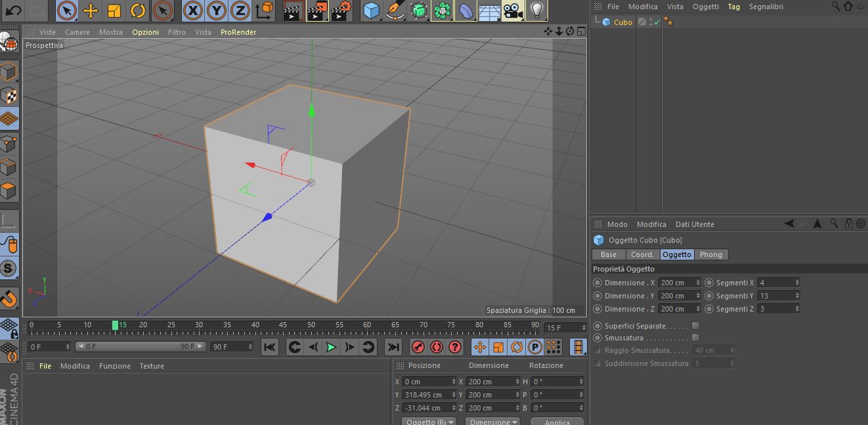Toggle the Autokeying button
The height and width of the screenshot is (425, 868).
tap(437, 347)
